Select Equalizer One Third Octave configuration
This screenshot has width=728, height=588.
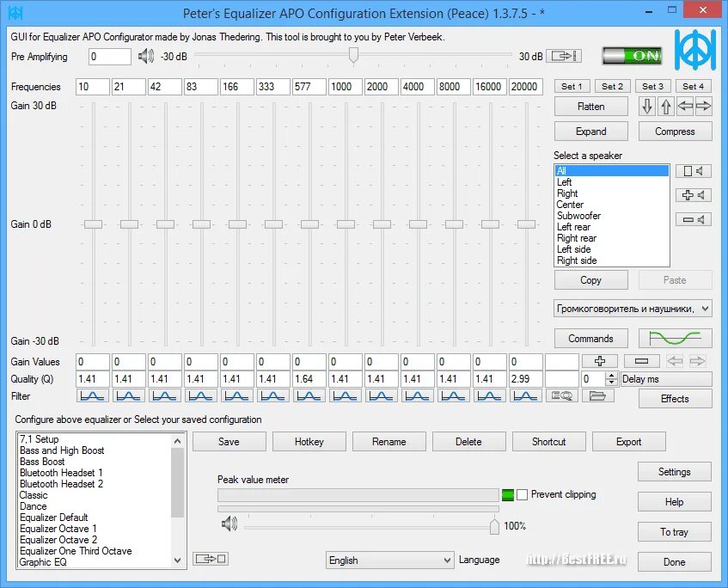[x=95, y=551]
